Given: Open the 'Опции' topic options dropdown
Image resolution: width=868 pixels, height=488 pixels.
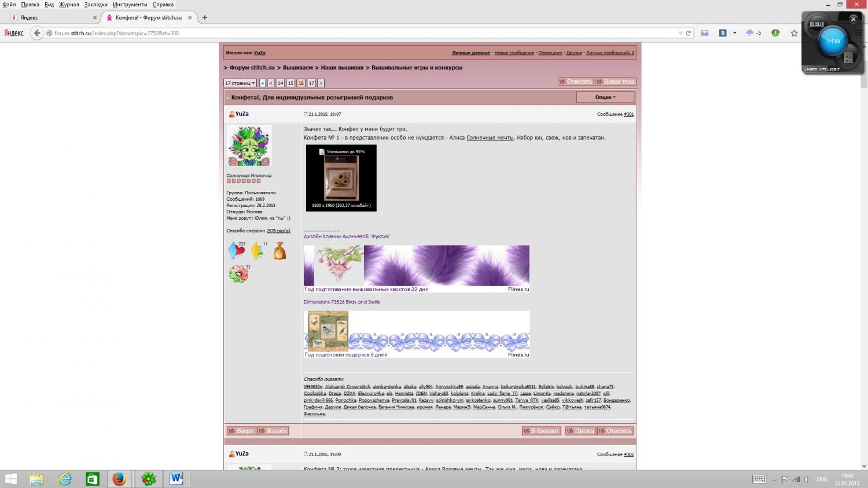Looking at the screenshot, I should point(605,97).
